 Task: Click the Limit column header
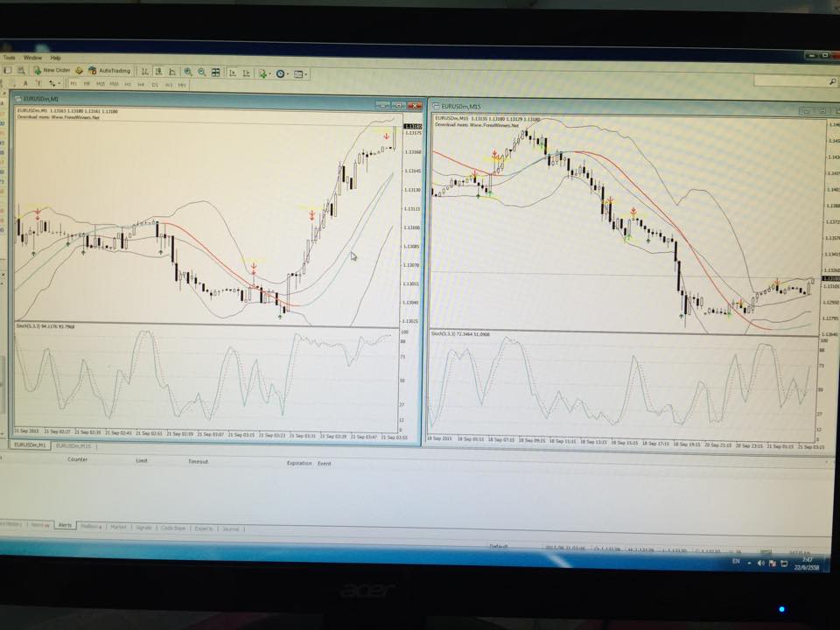point(142,460)
